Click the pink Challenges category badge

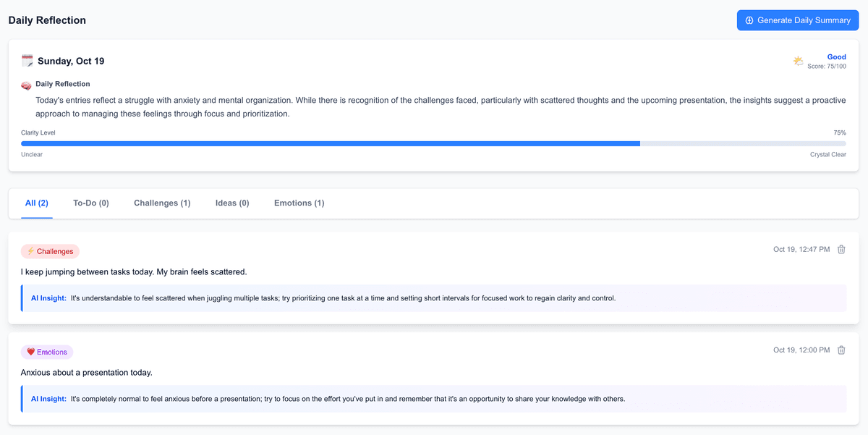coord(50,251)
